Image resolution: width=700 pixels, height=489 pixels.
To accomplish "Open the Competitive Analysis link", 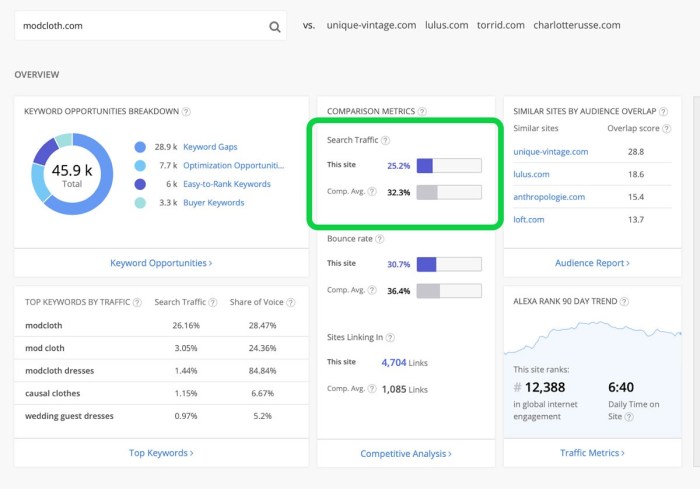I will point(406,454).
